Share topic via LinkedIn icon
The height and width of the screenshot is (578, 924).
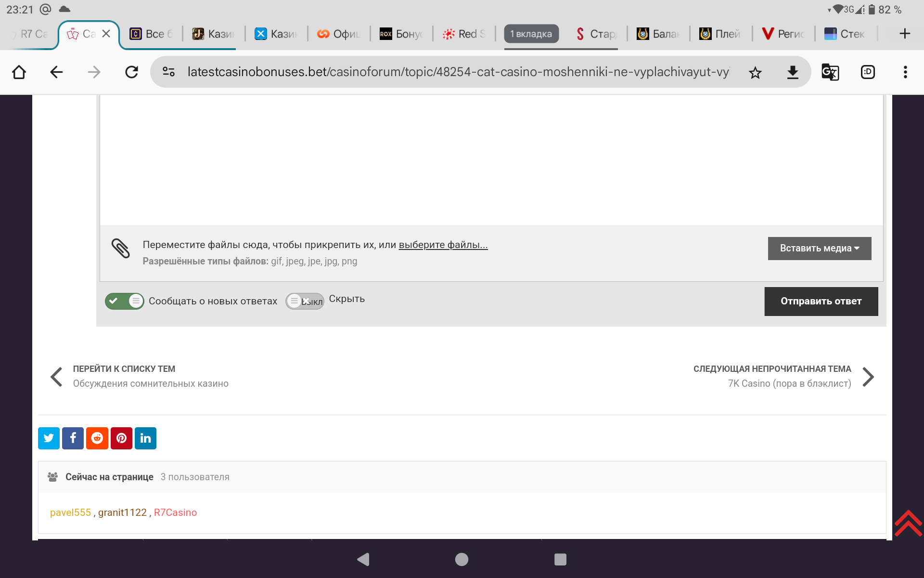click(x=145, y=438)
